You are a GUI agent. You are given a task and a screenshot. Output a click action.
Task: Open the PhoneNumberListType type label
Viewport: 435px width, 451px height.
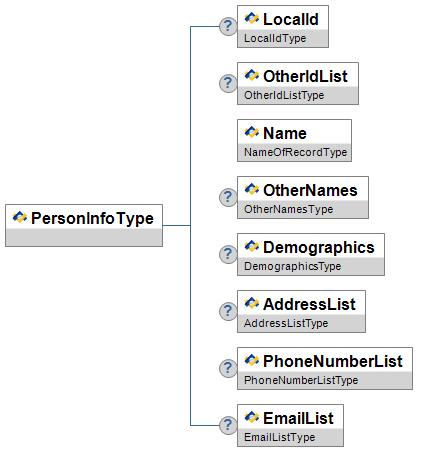click(x=301, y=380)
